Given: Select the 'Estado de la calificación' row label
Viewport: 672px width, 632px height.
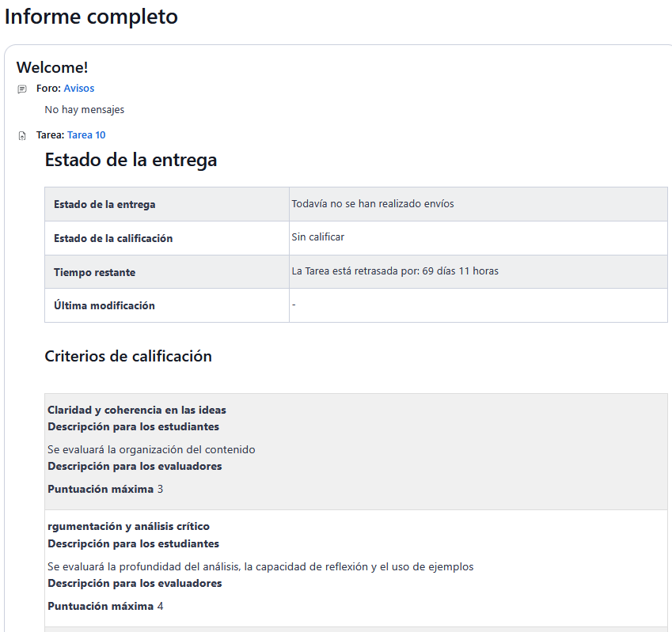Looking at the screenshot, I should 113,239.
